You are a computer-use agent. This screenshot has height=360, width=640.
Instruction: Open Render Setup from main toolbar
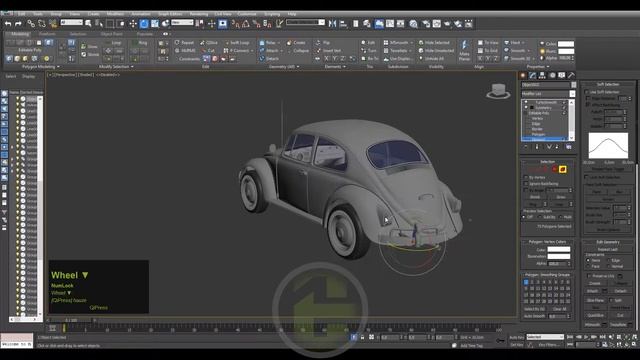tap(426, 24)
